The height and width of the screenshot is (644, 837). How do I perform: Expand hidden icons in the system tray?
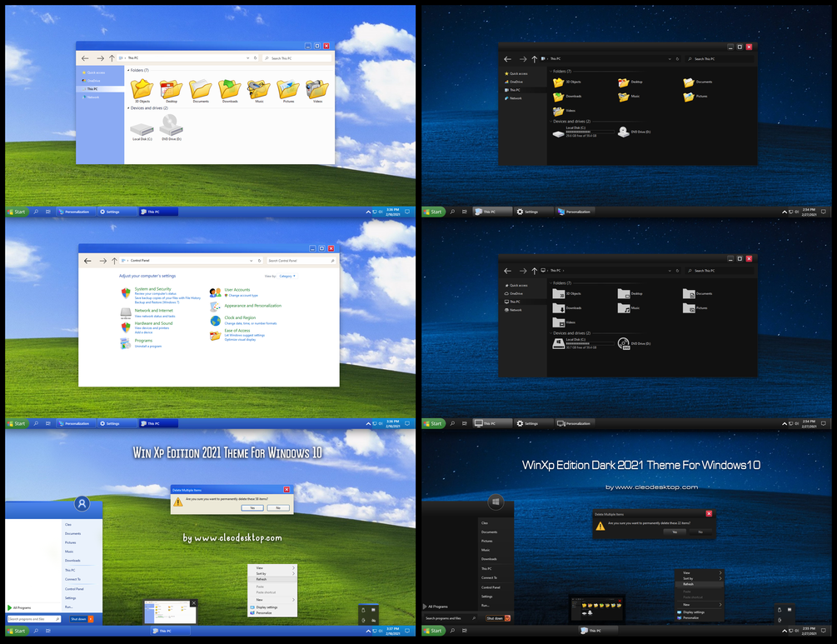coord(369,632)
